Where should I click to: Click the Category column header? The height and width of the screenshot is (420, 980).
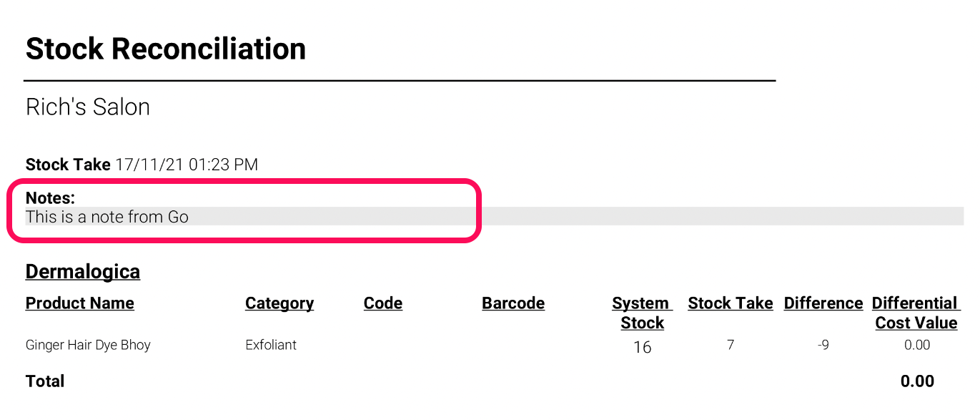(279, 303)
